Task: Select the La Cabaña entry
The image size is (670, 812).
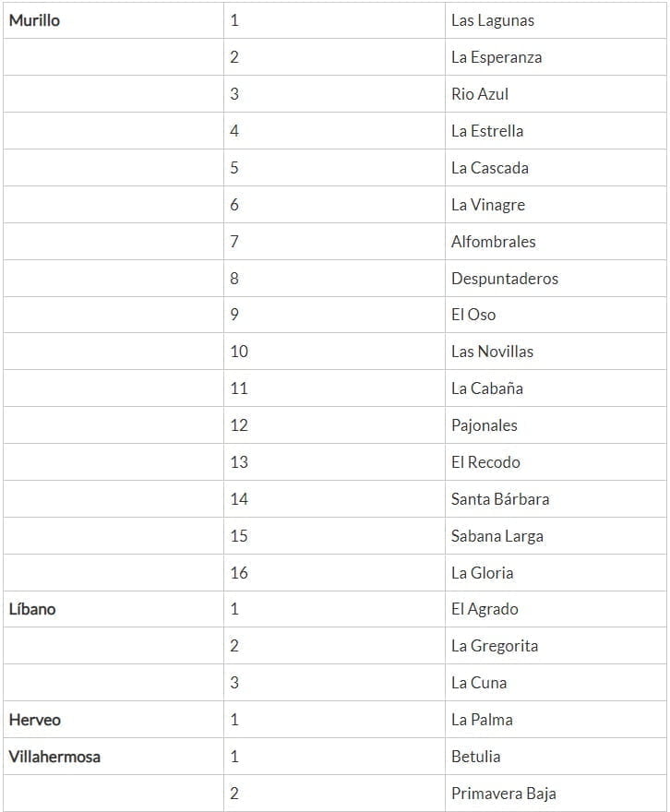Action: (x=487, y=388)
